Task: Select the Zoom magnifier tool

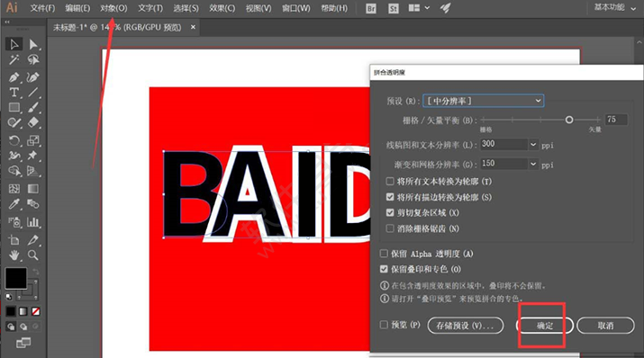Action: point(33,255)
